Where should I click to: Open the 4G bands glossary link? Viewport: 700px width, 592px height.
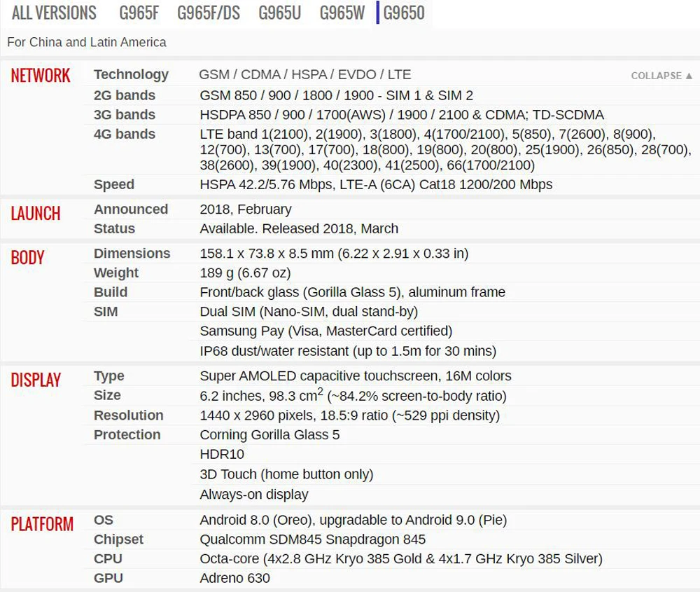tap(125, 134)
